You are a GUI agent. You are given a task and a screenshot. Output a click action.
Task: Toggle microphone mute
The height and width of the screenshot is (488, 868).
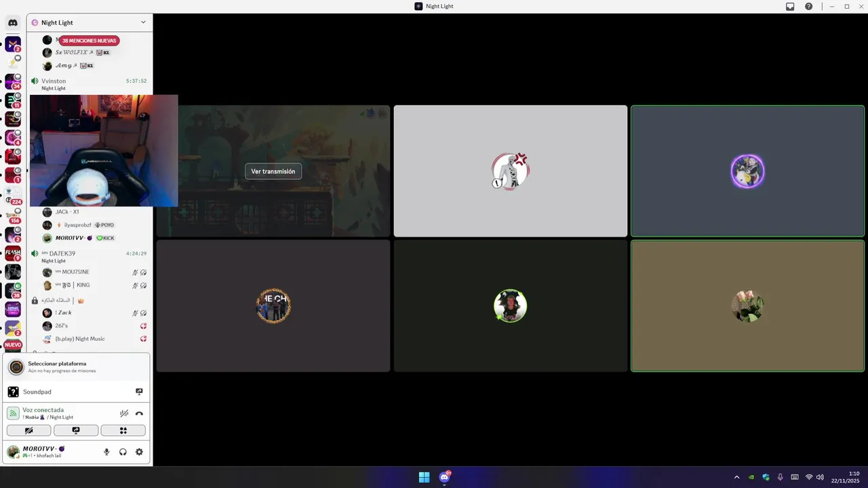(106, 452)
